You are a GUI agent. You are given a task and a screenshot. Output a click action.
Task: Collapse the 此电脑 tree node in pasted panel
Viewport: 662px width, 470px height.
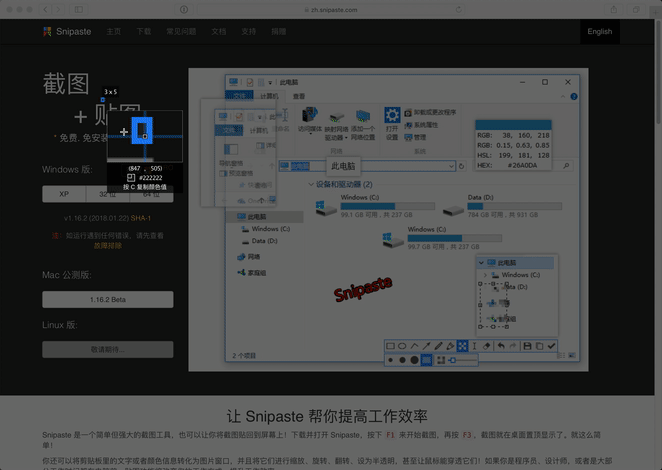pos(481,263)
